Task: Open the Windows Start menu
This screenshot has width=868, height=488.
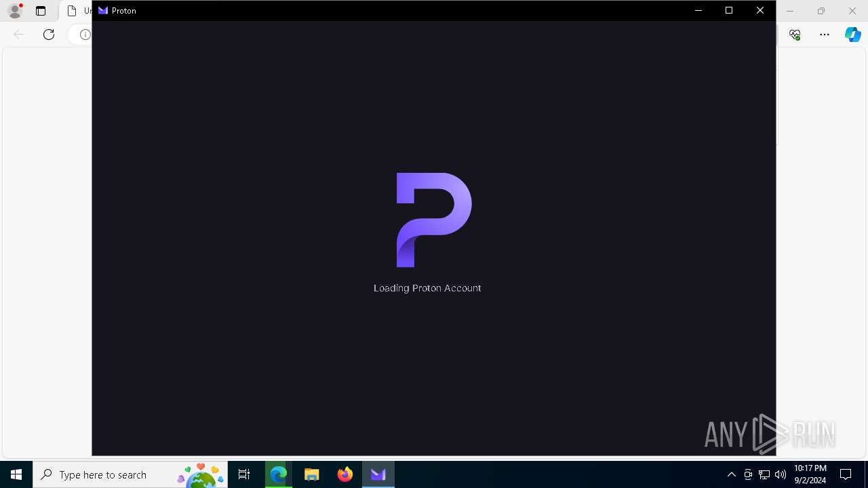Action: click(x=16, y=474)
